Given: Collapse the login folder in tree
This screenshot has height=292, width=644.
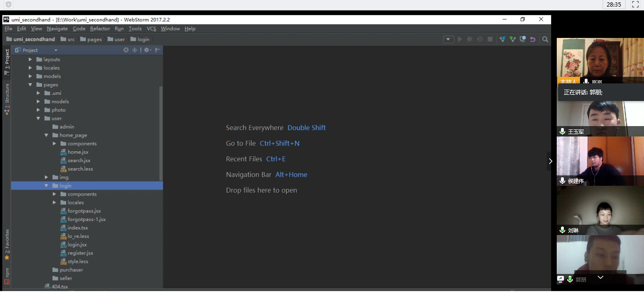Looking at the screenshot, I should coord(46,186).
